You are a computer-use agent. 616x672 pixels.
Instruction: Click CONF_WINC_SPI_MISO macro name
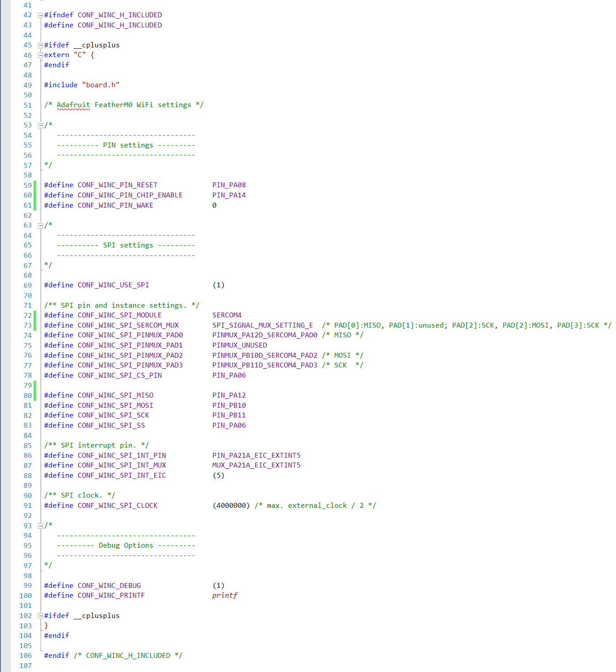coord(115,395)
